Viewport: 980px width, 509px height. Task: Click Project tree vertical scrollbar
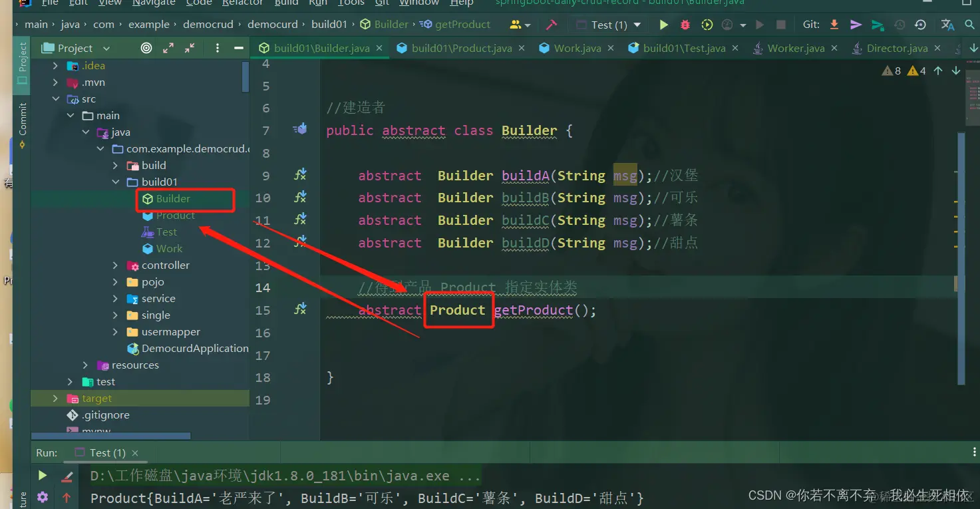coord(245,77)
